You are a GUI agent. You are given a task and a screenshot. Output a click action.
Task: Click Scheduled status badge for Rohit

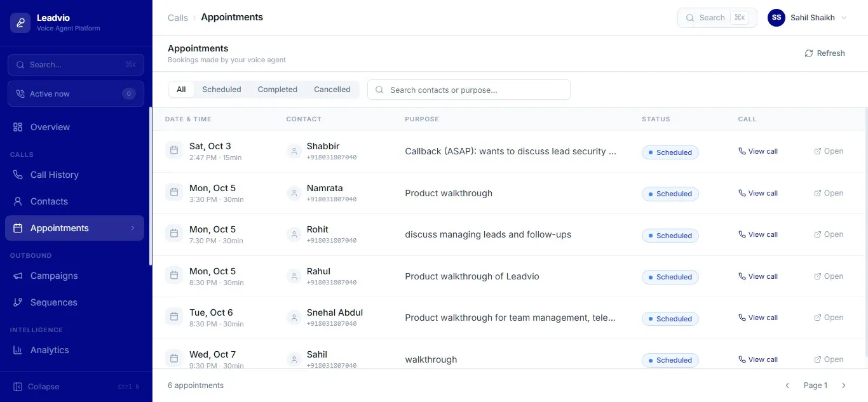[670, 236]
